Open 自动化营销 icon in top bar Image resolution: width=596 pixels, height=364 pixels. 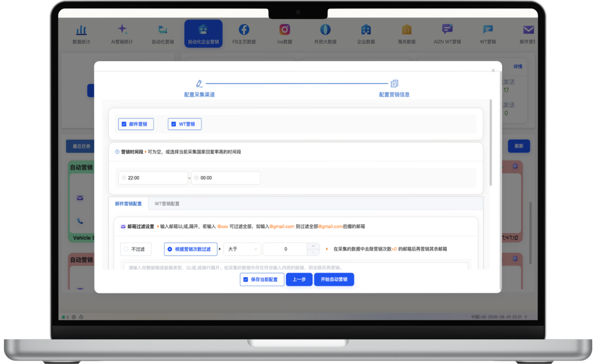point(163,30)
